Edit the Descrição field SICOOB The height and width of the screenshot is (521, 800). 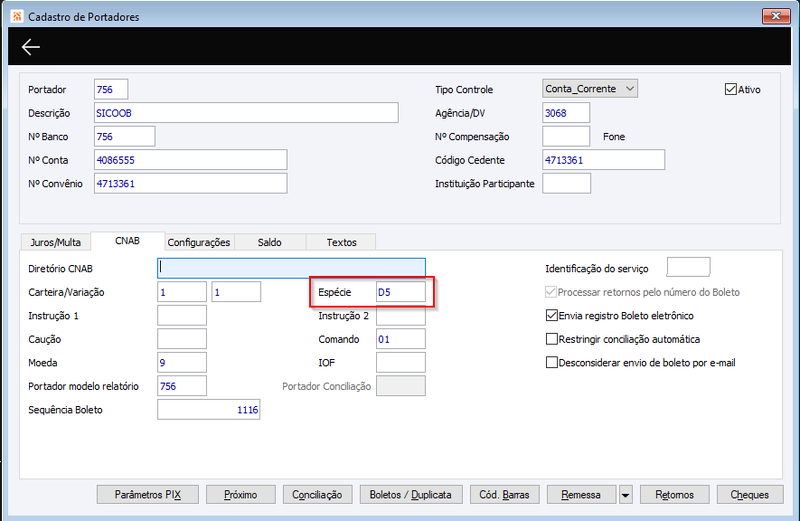click(x=246, y=113)
